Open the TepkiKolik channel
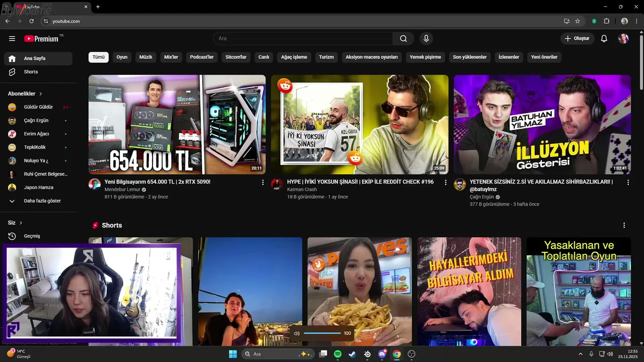Viewport: 644px width, 362px height. [x=38, y=147]
